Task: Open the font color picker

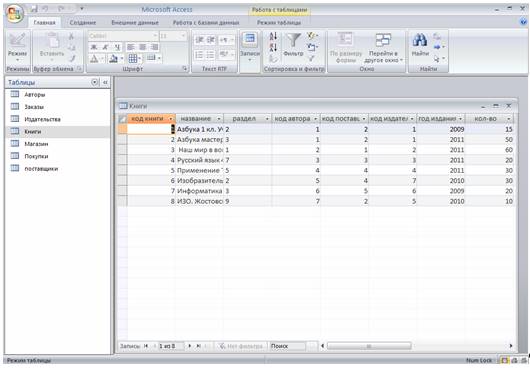Action: click(102, 59)
